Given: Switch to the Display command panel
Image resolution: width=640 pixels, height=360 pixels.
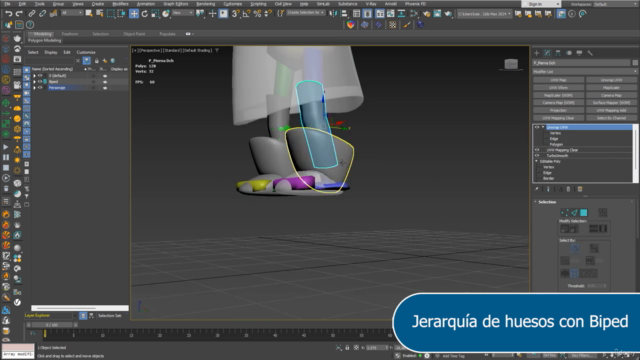Looking at the screenshot, I should tap(579, 53).
